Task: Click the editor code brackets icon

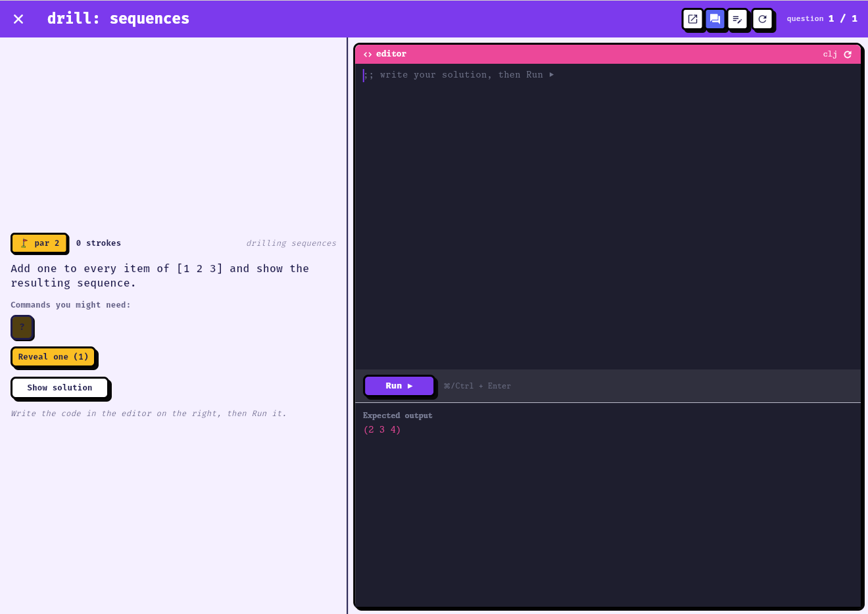Action: click(x=368, y=55)
